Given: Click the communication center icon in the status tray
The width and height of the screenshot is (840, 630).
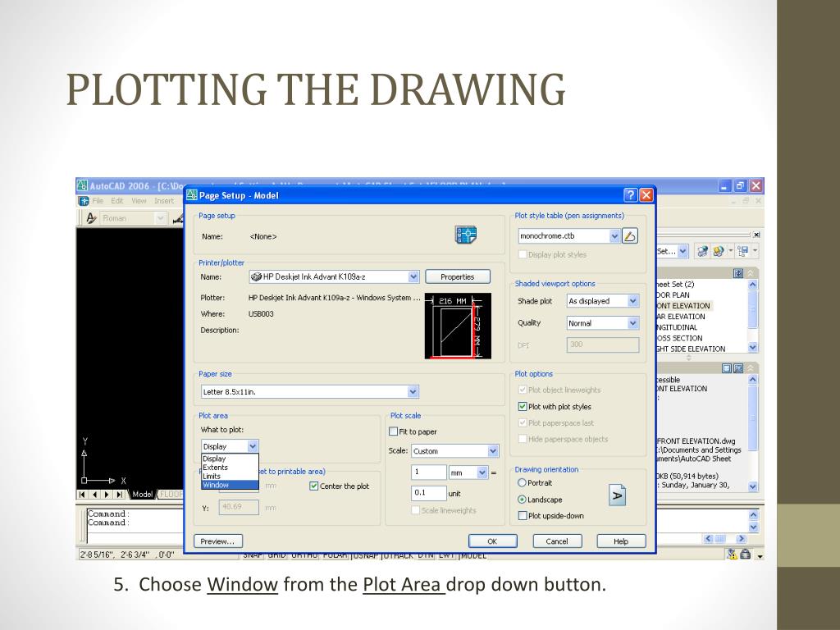Looking at the screenshot, I should coord(732,555).
